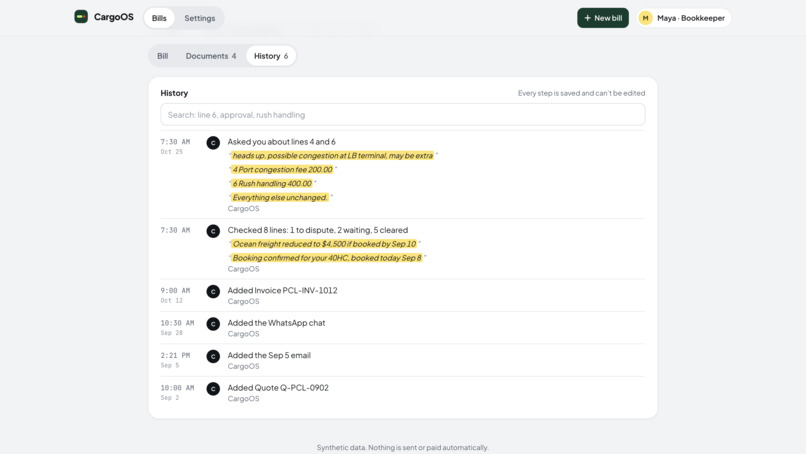806x454 pixels.
Task: Open 'Added the WhatsApp chat' entry
Action: (x=276, y=322)
